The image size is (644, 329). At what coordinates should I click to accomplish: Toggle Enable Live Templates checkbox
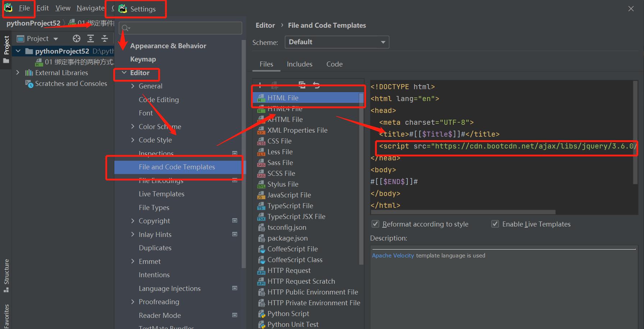pyautogui.click(x=495, y=224)
